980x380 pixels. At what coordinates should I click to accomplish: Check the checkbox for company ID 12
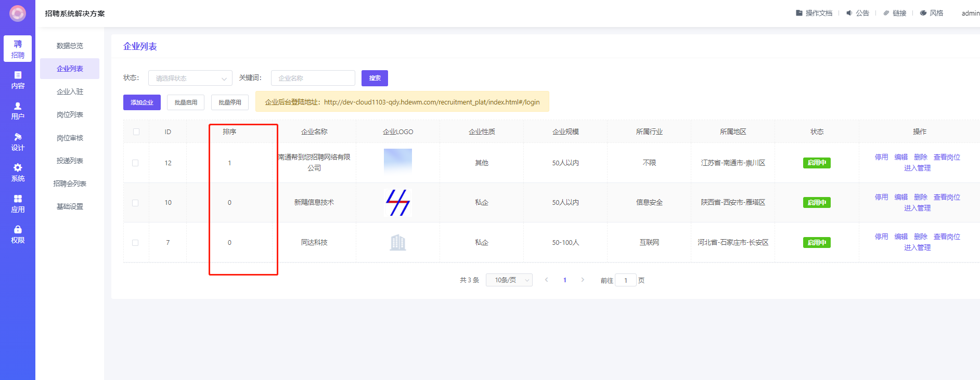(x=135, y=163)
